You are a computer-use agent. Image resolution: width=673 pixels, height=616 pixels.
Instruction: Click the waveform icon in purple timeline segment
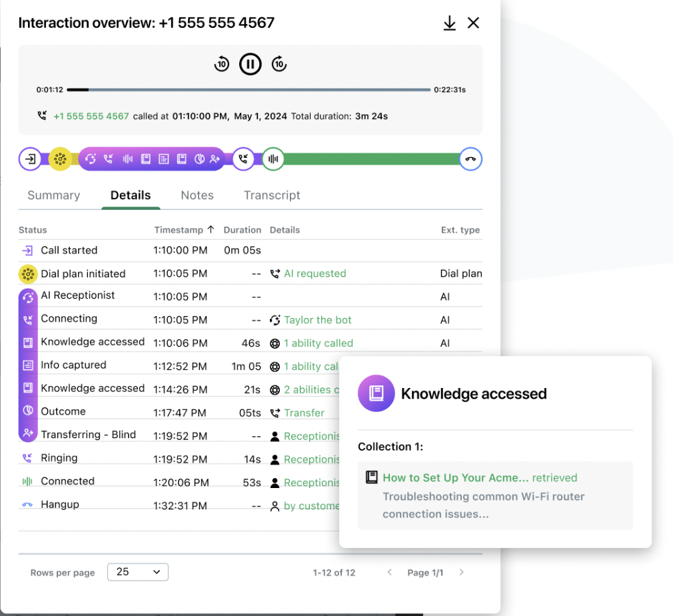[x=127, y=159]
